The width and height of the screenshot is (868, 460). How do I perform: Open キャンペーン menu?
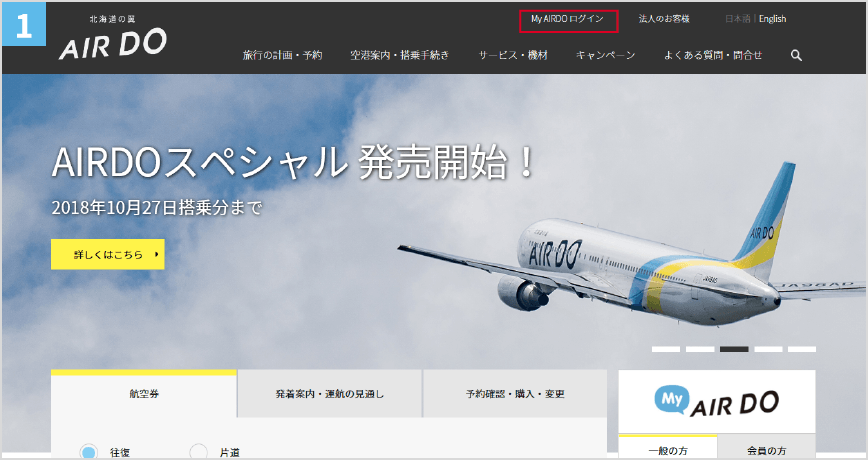point(606,55)
